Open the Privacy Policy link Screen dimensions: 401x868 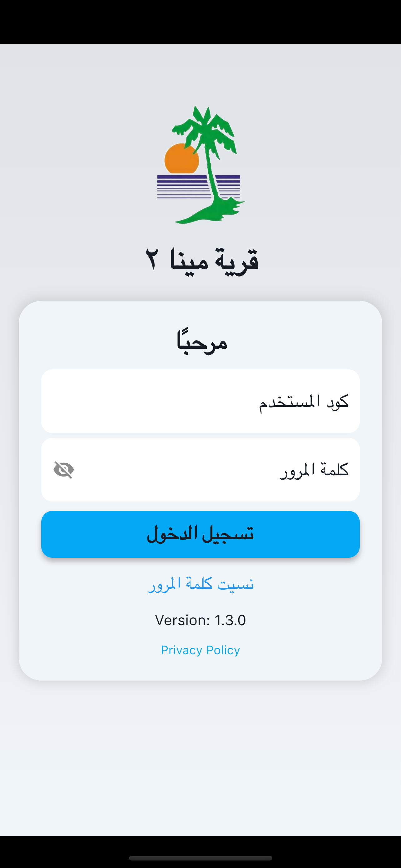(x=200, y=650)
